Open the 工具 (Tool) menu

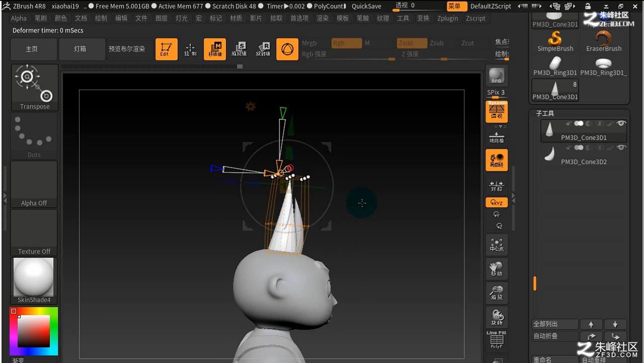coord(403,18)
